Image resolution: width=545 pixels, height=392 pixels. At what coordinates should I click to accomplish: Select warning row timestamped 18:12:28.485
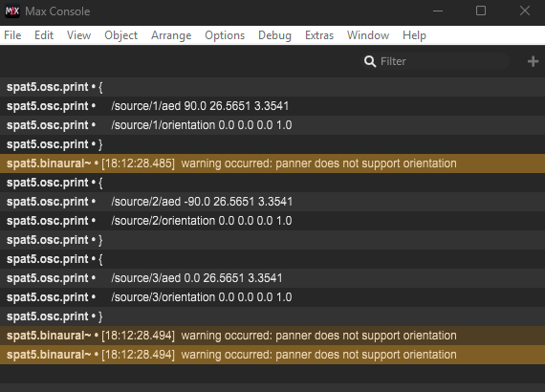pos(272,163)
